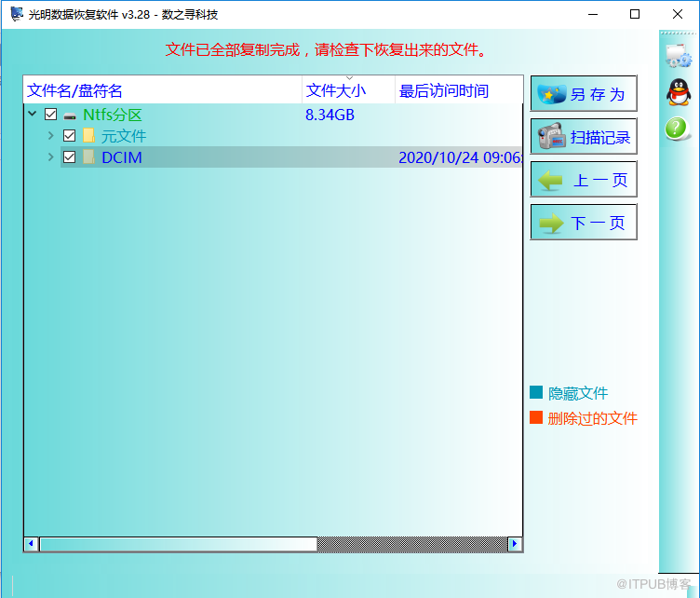Select the 元文件 row label
700x598 pixels.
(x=124, y=136)
